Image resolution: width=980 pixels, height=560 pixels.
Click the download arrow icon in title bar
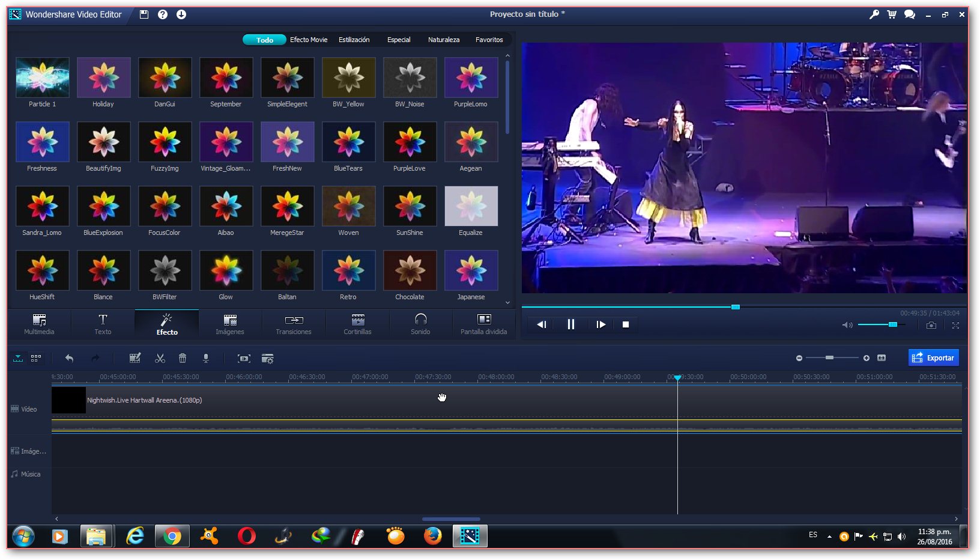point(181,14)
